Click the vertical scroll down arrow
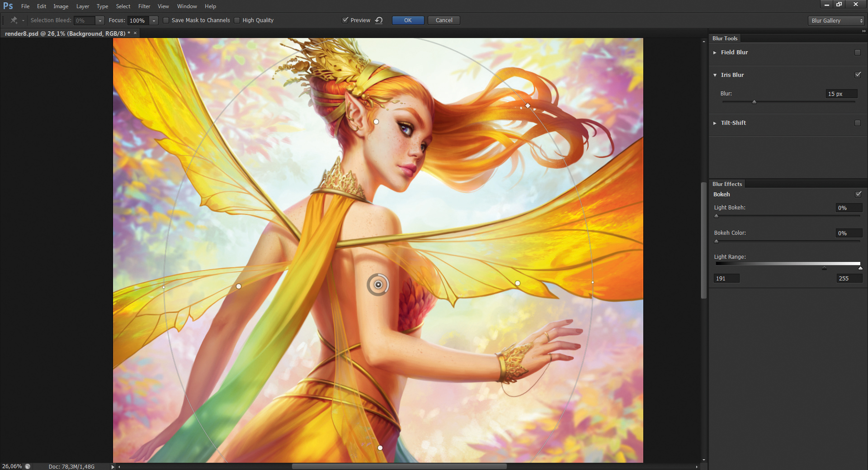This screenshot has width=868, height=470. [704, 460]
